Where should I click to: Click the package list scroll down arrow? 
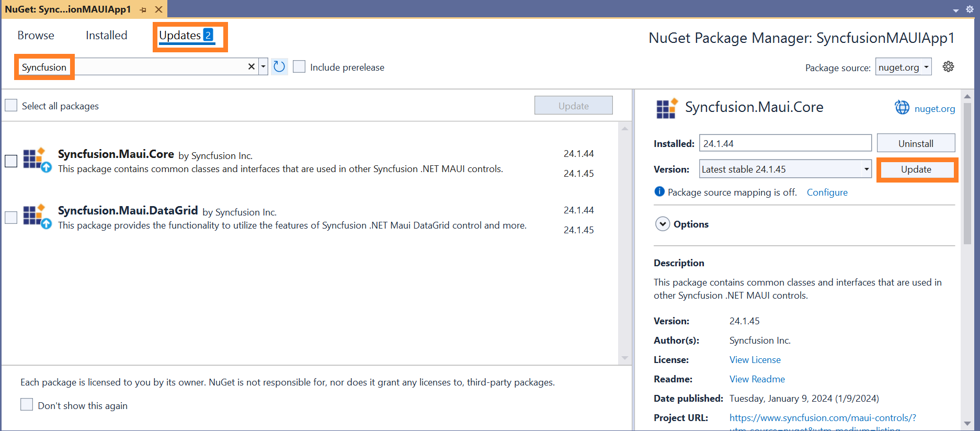(x=624, y=358)
